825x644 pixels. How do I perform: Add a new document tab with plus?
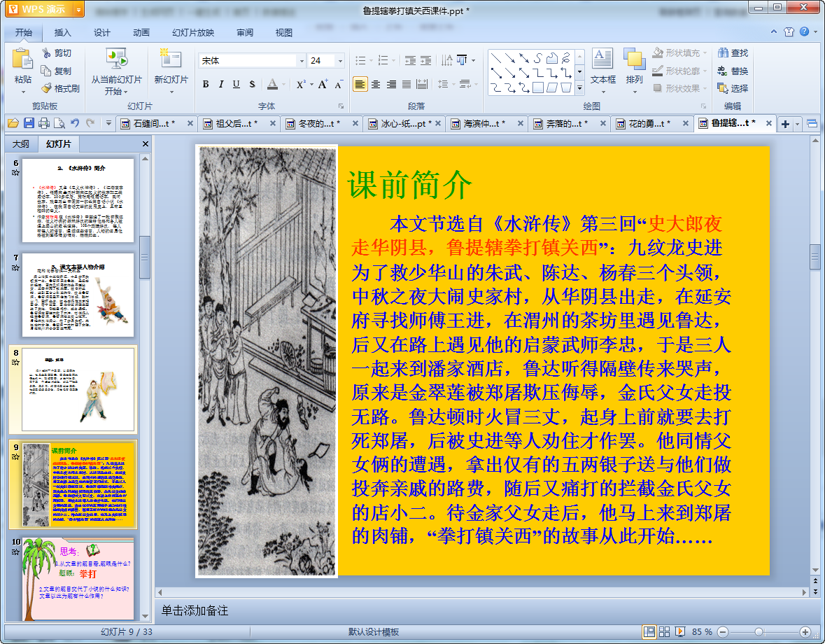point(785,124)
